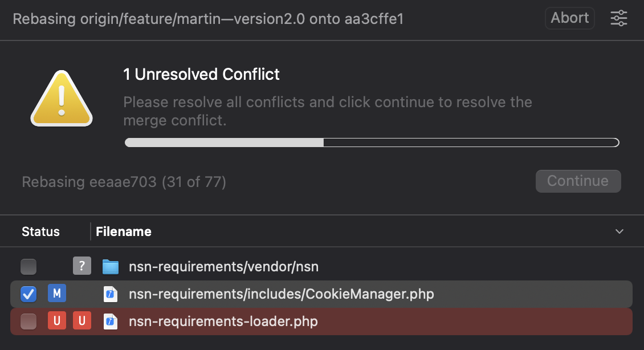Click the nsn-requirements-loader.php file icon
Image resolution: width=644 pixels, height=350 pixels.
[x=110, y=321]
